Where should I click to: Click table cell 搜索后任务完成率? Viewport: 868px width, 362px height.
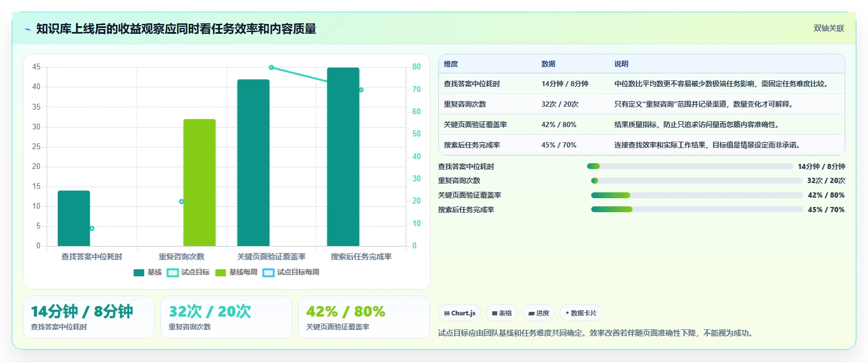click(472, 145)
